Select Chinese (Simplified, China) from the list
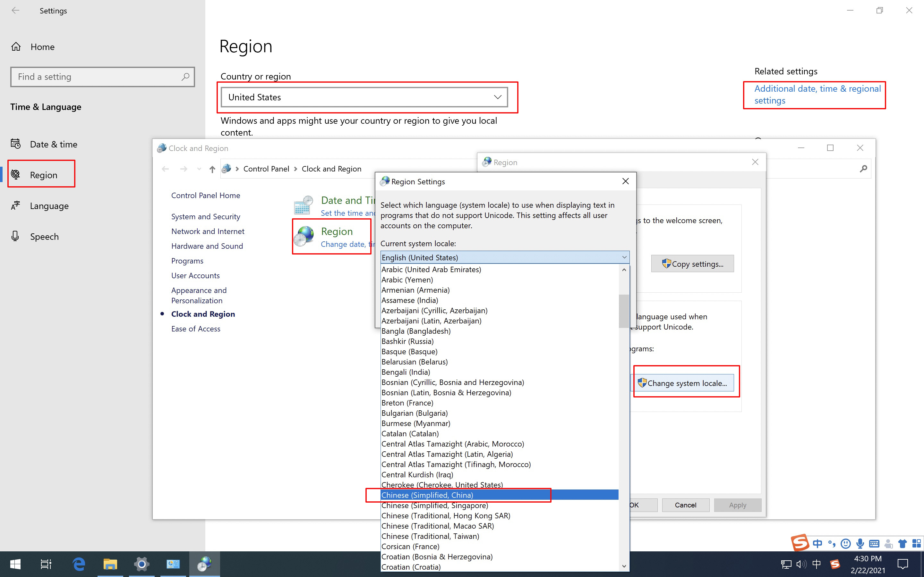This screenshot has width=924, height=577. (x=427, y=495)
